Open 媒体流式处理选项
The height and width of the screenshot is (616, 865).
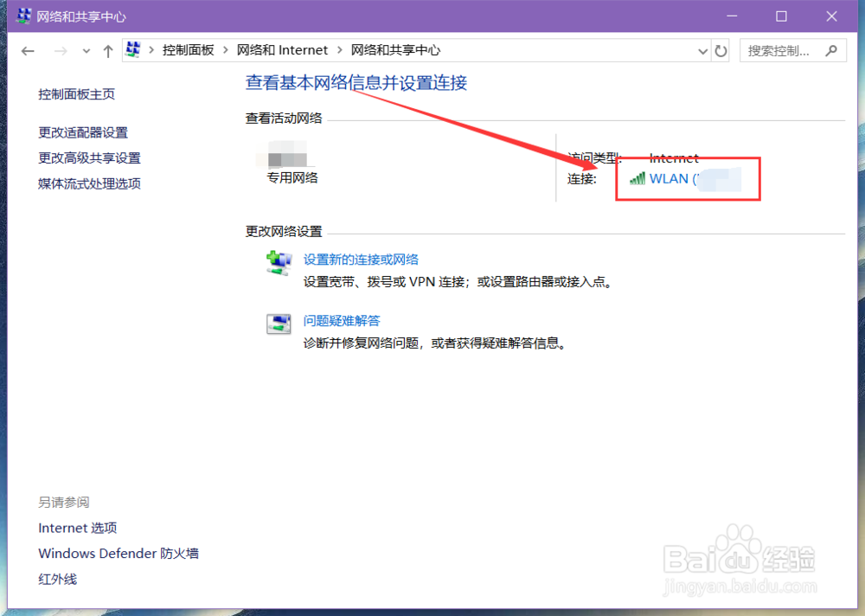(x=89, y=183)
